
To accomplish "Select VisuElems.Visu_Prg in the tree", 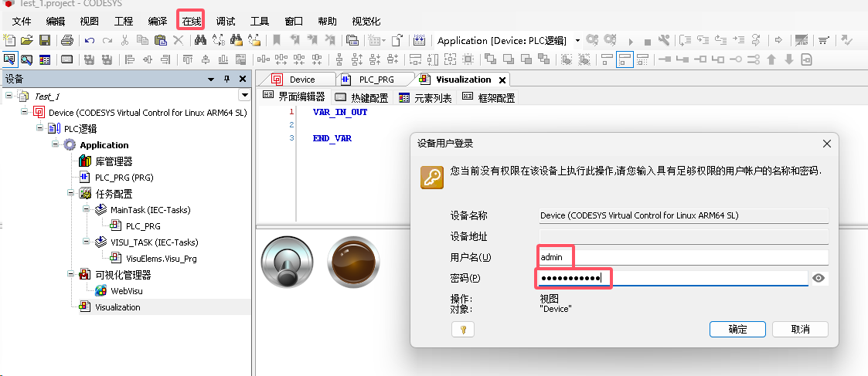I will coord(161,258).
